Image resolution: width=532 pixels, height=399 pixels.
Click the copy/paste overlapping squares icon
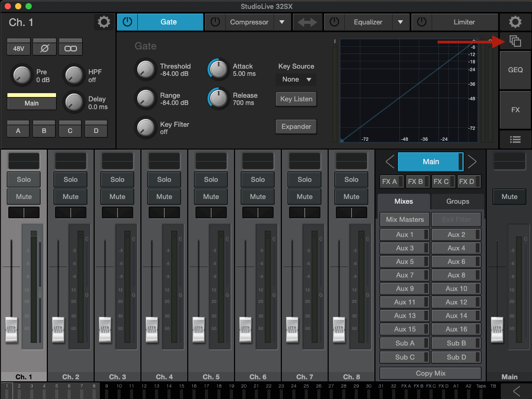pos(515,42)
